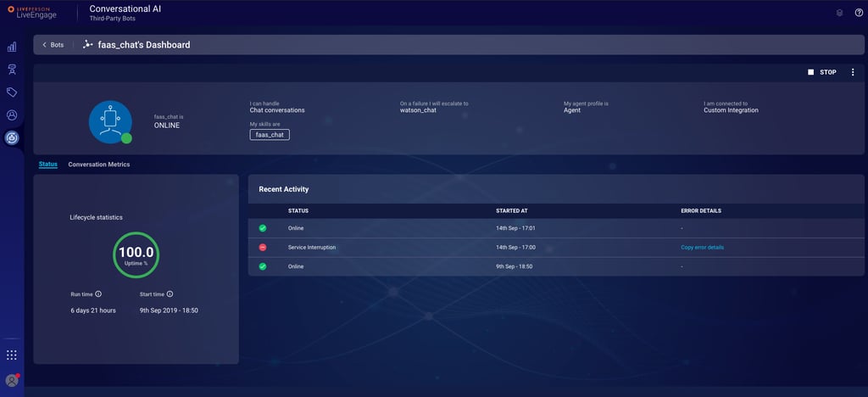868x397 pixels.
Task: Click the 'Agent' profile value
Action: click(x=572, y=110)
